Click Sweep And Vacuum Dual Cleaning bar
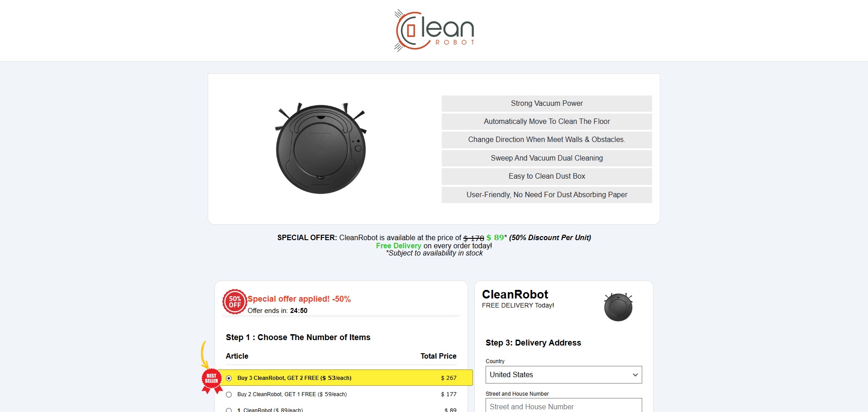The image size is (868, 412). pos(546,158)
